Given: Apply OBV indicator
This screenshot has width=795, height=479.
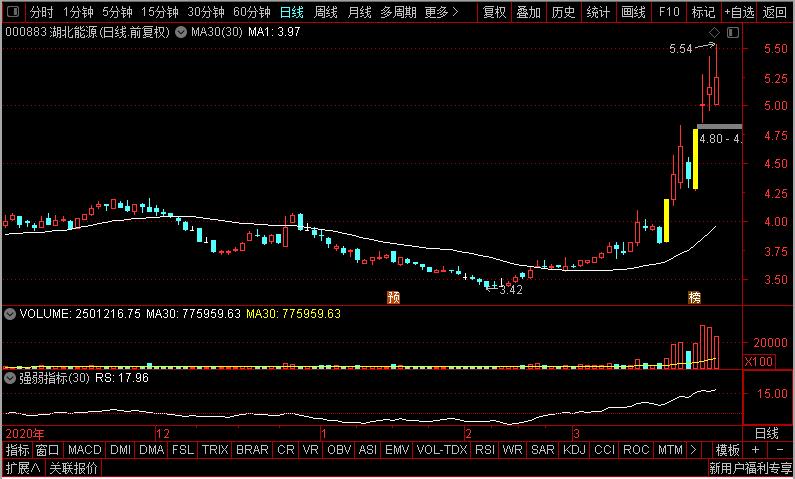Looking at the screenshot, I should tap(339, 450).
